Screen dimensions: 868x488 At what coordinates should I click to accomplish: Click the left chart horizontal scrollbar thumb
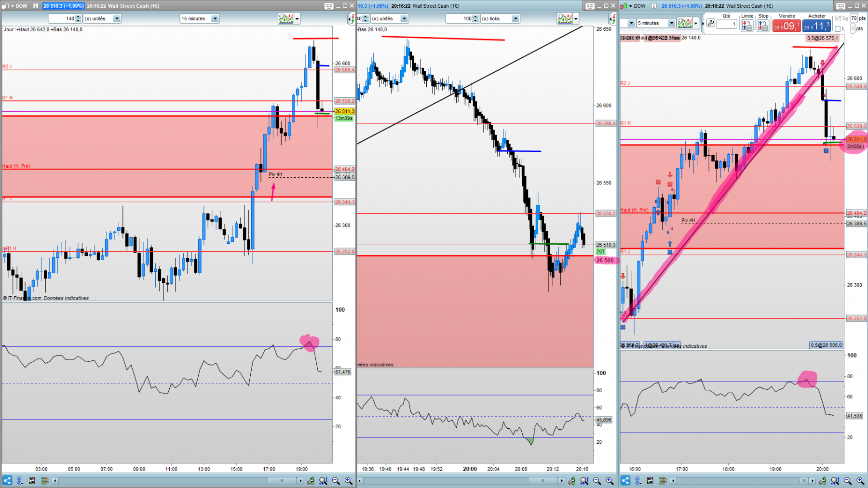[282, 480]
